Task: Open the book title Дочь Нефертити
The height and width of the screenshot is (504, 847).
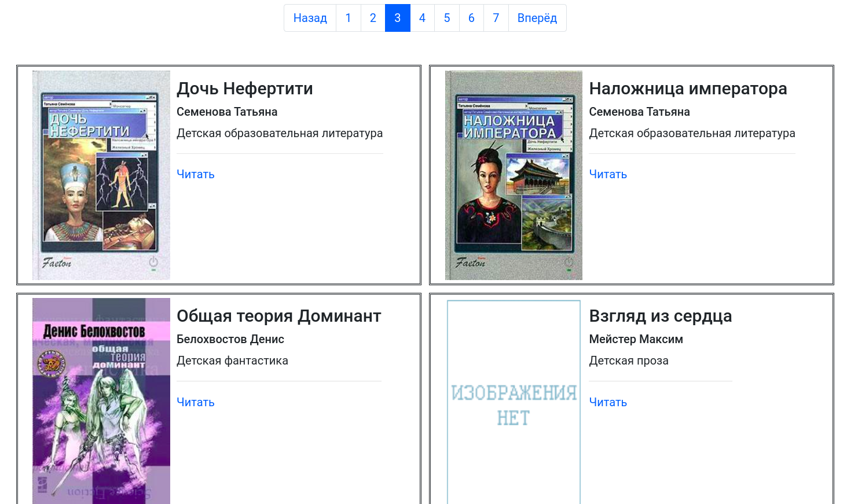Action: coord(244,89)
